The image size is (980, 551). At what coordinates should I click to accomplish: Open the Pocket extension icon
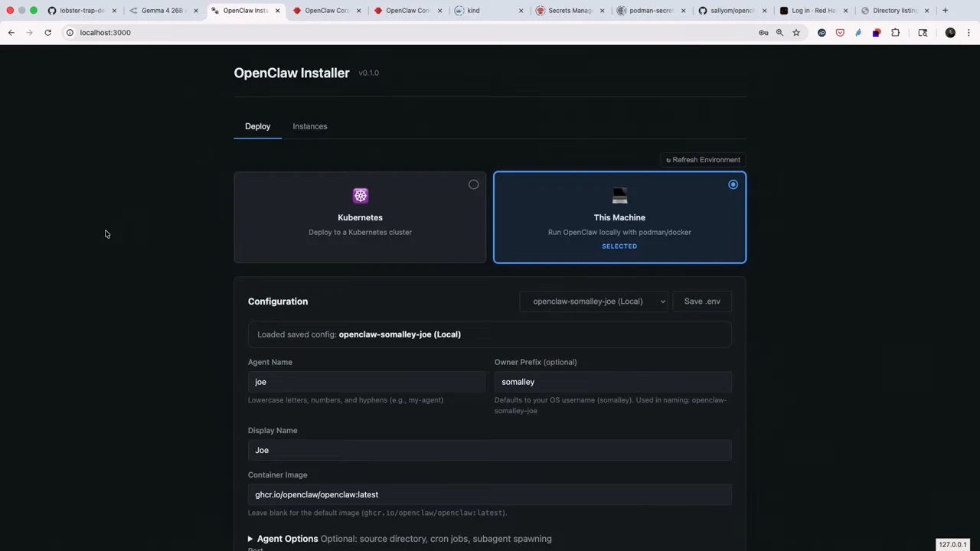coord(840,32)
